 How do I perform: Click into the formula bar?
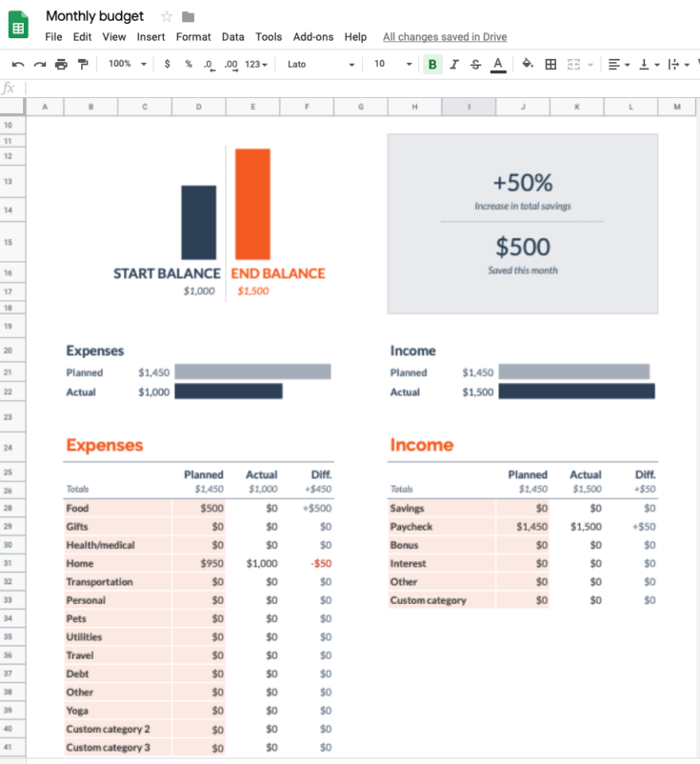point(363,89)
